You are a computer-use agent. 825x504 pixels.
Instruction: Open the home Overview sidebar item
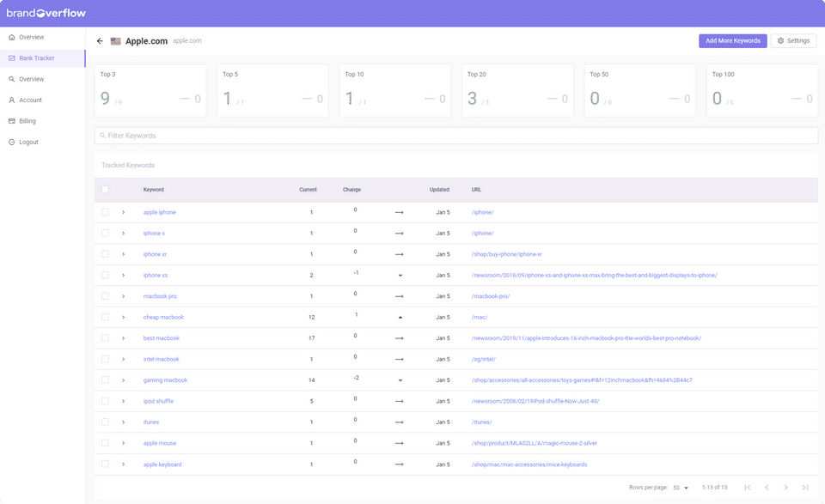(x=32, y=37)
